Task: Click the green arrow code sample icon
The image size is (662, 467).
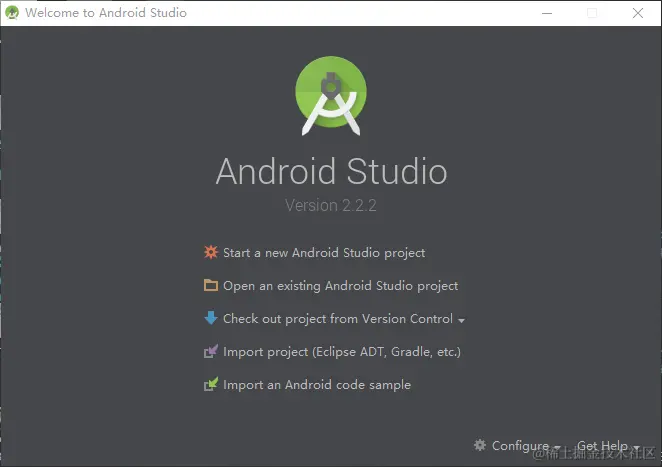Action: (x=211, y=384)
